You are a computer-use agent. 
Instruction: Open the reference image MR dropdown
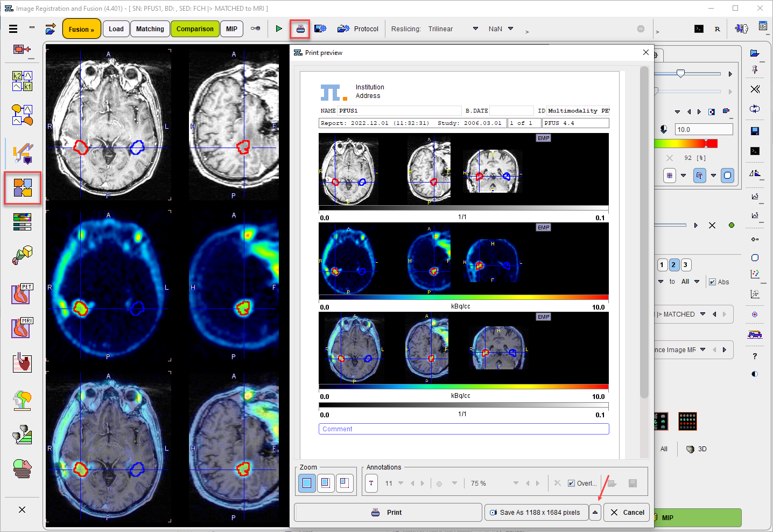click(x=702, y=349)
